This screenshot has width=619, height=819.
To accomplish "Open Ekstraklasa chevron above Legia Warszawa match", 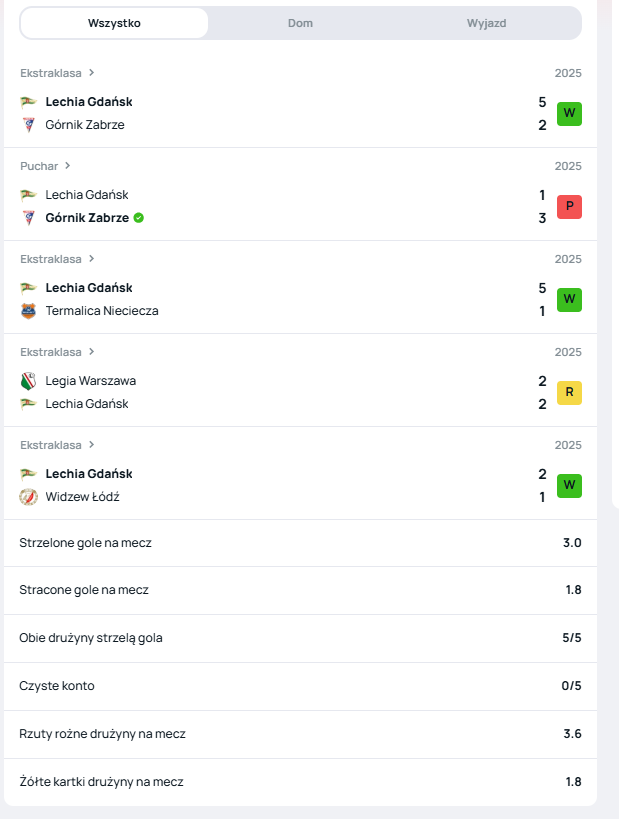I will click(91, 352).
